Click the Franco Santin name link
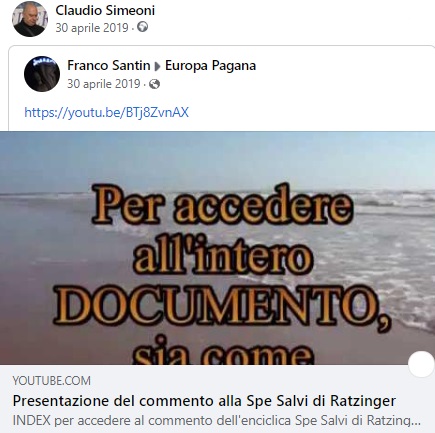435x433 pixels. click(x=109, y=65)
